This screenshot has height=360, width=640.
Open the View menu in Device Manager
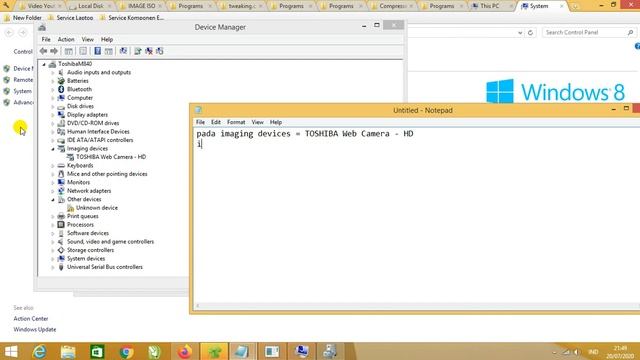pos(87,40)
